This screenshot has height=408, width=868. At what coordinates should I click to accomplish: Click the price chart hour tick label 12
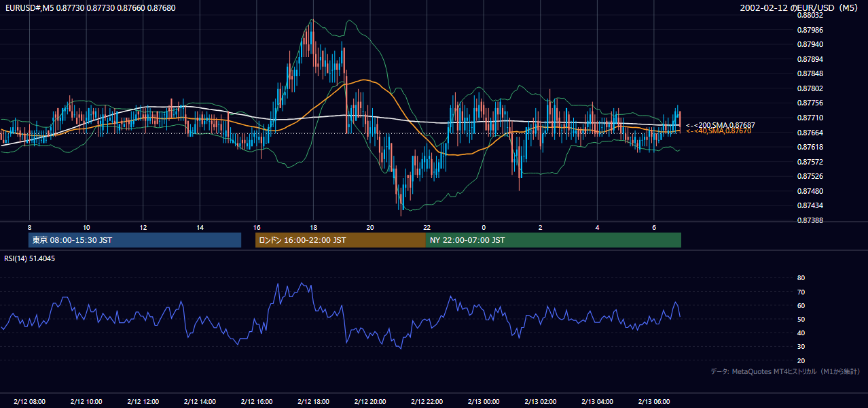(143, 227)
